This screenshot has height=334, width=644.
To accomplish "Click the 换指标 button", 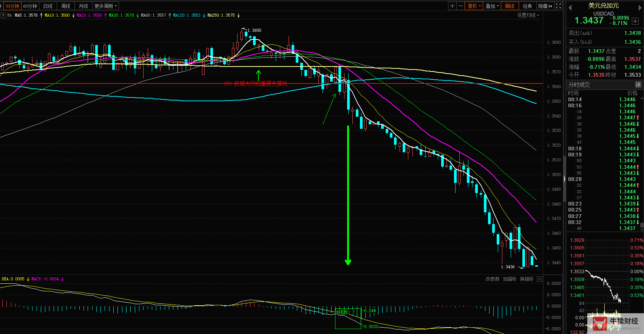I will [x=527, y=279].
